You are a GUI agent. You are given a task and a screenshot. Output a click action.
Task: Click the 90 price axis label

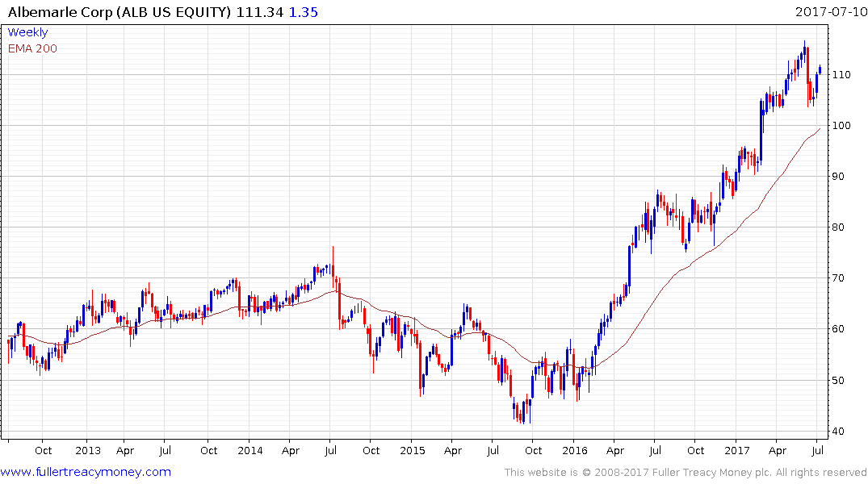tap(838, 177)
